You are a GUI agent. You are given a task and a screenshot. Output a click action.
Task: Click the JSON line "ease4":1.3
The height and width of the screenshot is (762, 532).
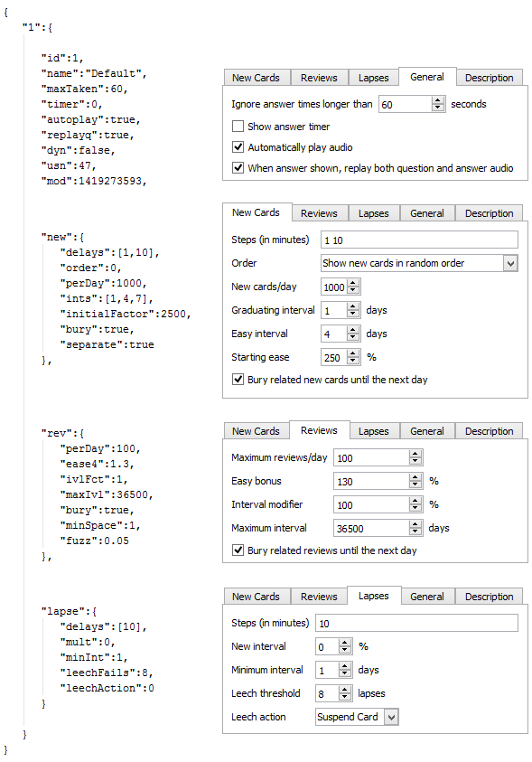tap(97, 464)
